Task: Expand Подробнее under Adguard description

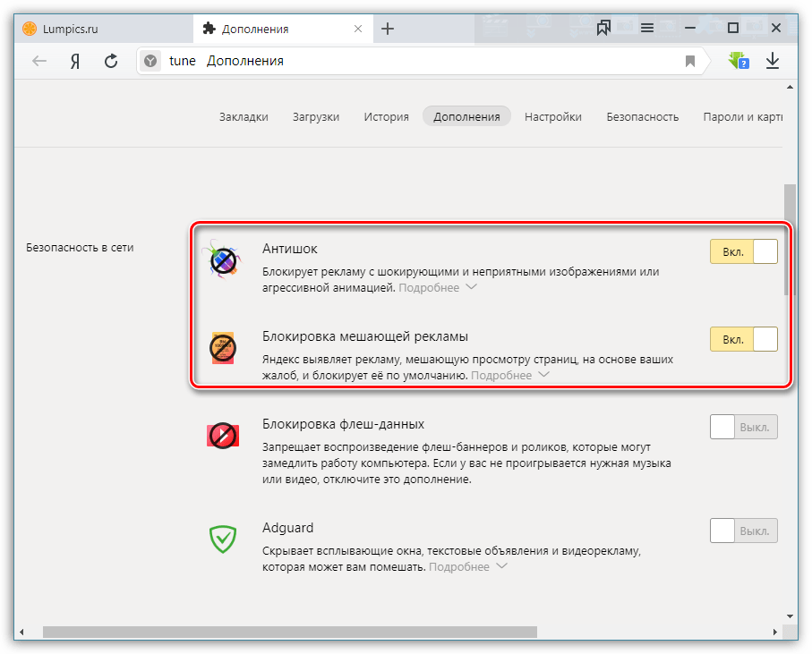Action: coord(467,567)
